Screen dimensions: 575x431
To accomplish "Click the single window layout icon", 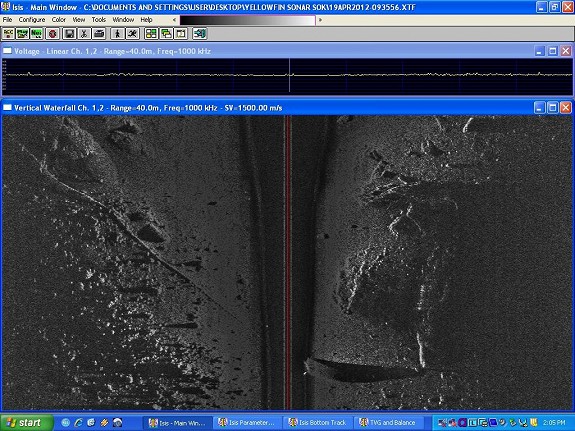I will tap(180, 34).
